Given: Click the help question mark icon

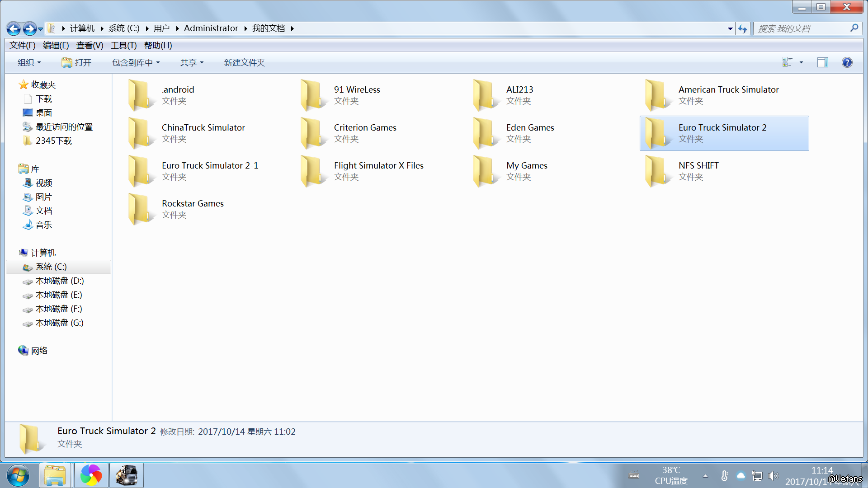Looking at the screenshot, I should pyautogui.click(x=847, y=62).
